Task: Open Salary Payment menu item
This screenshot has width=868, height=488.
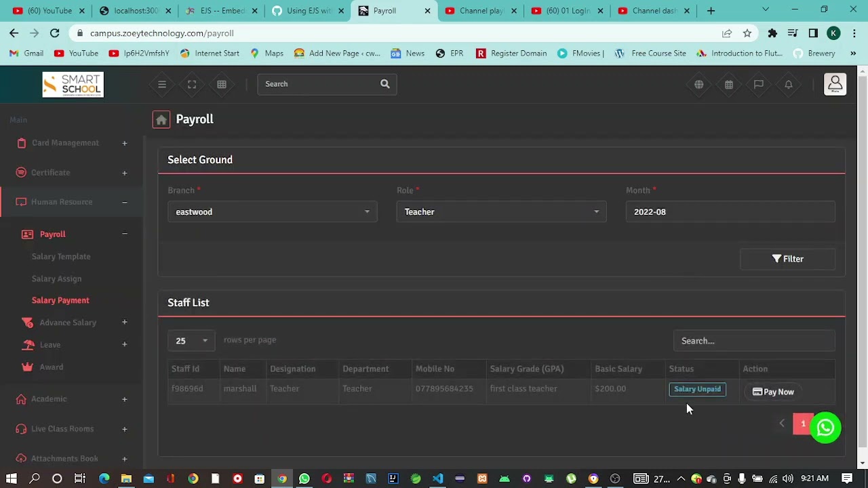Action: coord(60,300)
